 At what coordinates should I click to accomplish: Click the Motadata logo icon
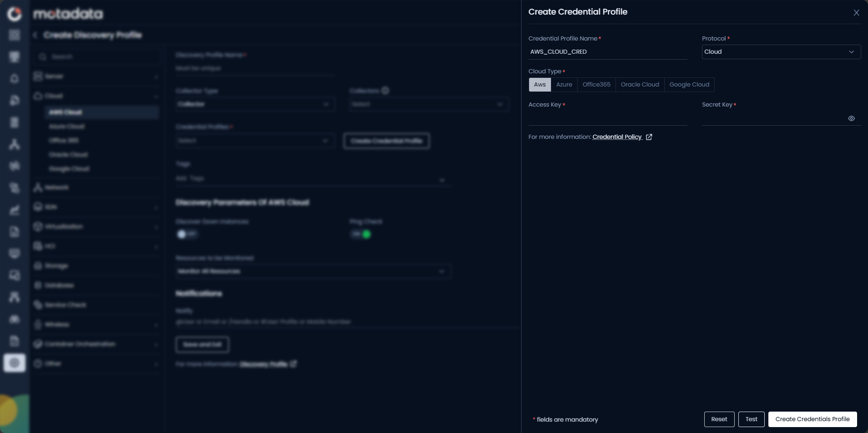point(15,14)
